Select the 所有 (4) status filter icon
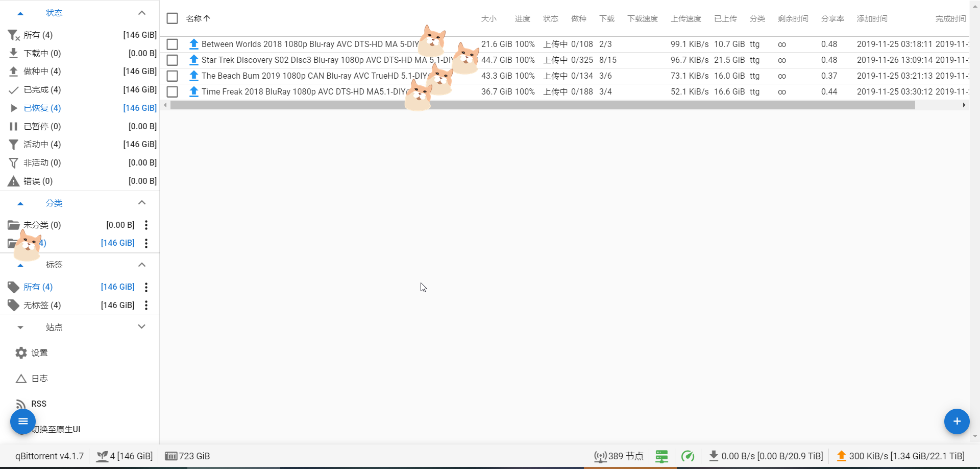The image size is (980, 469). coord(14,35)
